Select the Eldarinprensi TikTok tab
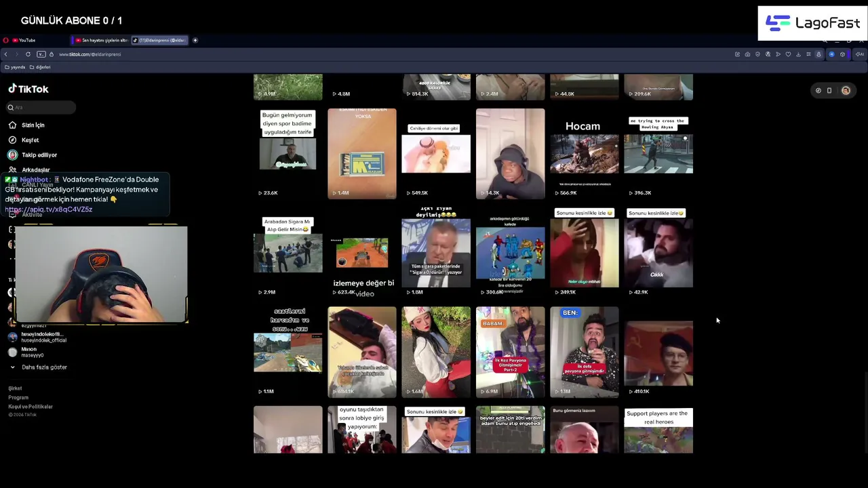868x488 pixels. point(159,40)
